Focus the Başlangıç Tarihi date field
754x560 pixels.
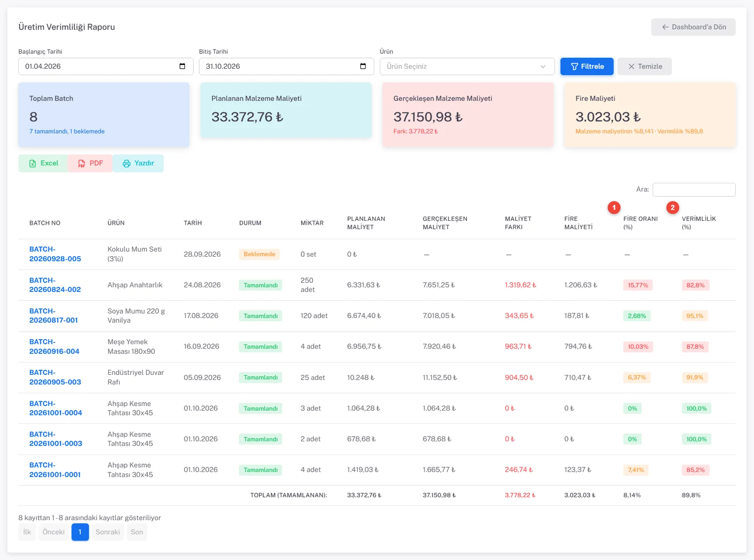tap(106, 66)
